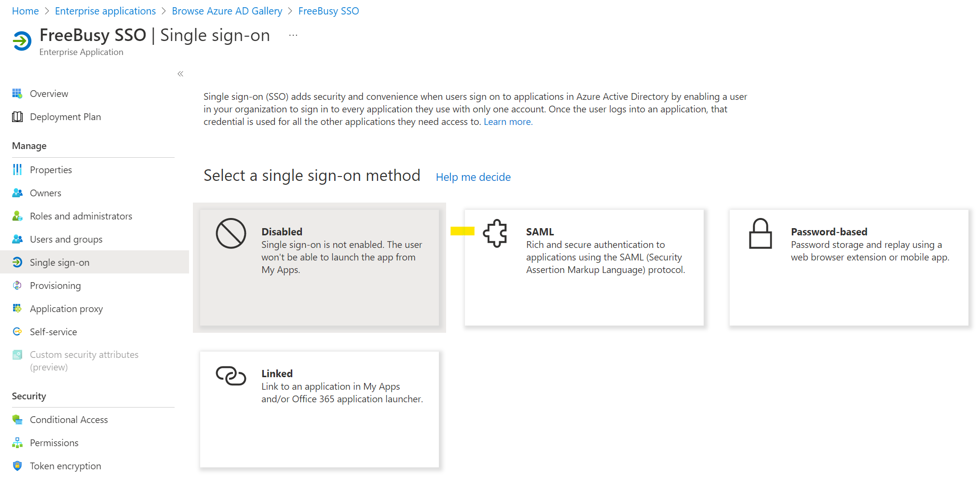Click the Disabled prohibition circle icon

tap(231, 233)
